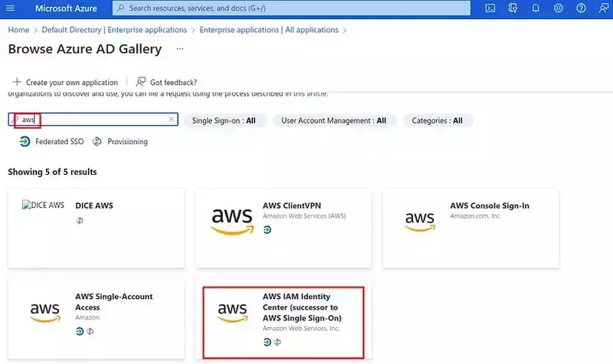Open portal settings gear
Viewport: 613px width, 364px height.
coord(558,8)
